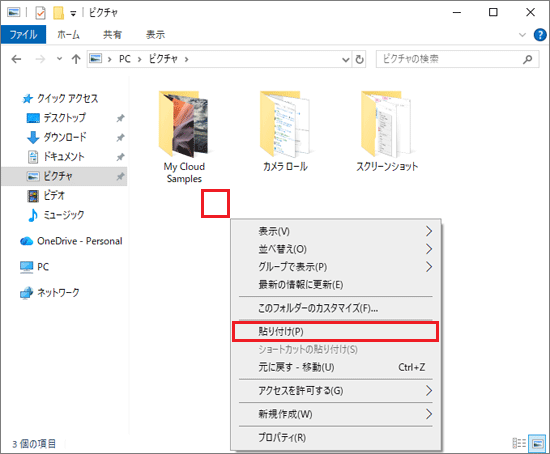Open the 並べ替え(O) sort submenu
The width and height of the screenshot is (550, 454).
[x=336, y=249]
